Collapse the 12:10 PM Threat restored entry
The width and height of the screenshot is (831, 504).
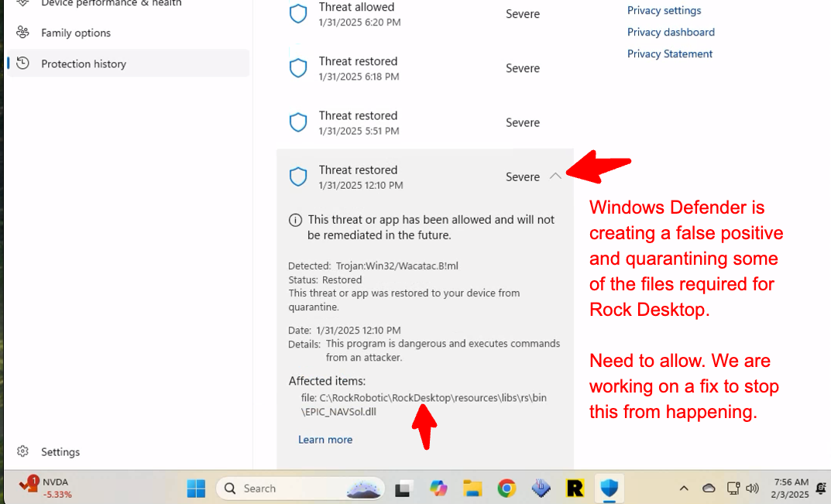[555, 177]
